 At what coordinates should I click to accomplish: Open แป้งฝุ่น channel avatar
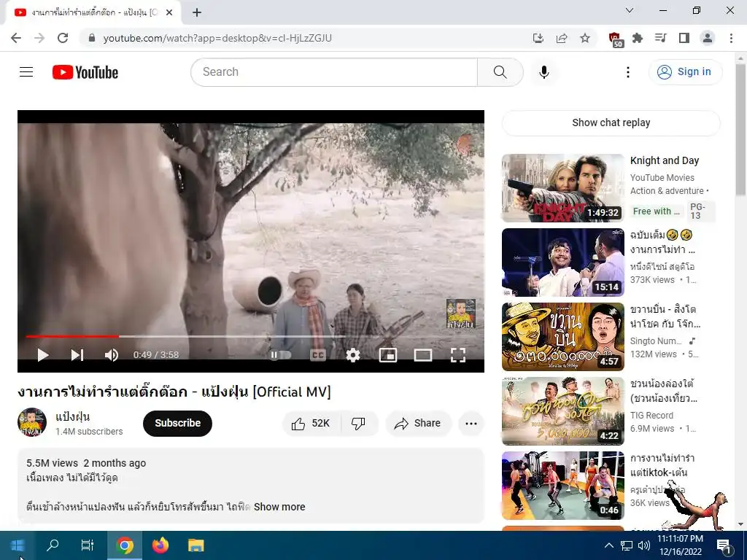32,422
